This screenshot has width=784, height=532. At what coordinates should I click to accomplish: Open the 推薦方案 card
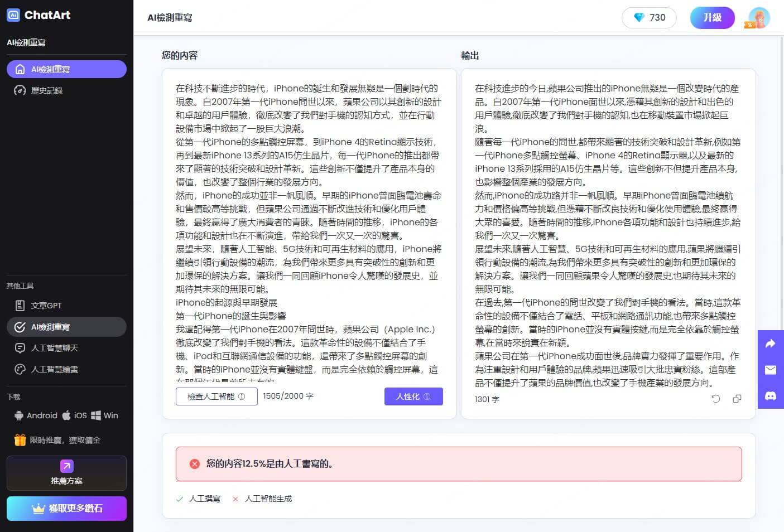[66, 473]
